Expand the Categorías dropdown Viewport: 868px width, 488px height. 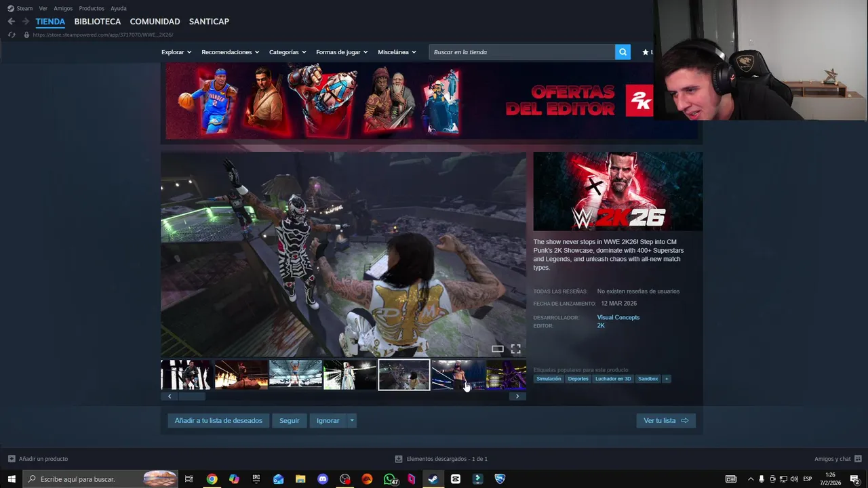pyautogui.click(x=288, y=52)
